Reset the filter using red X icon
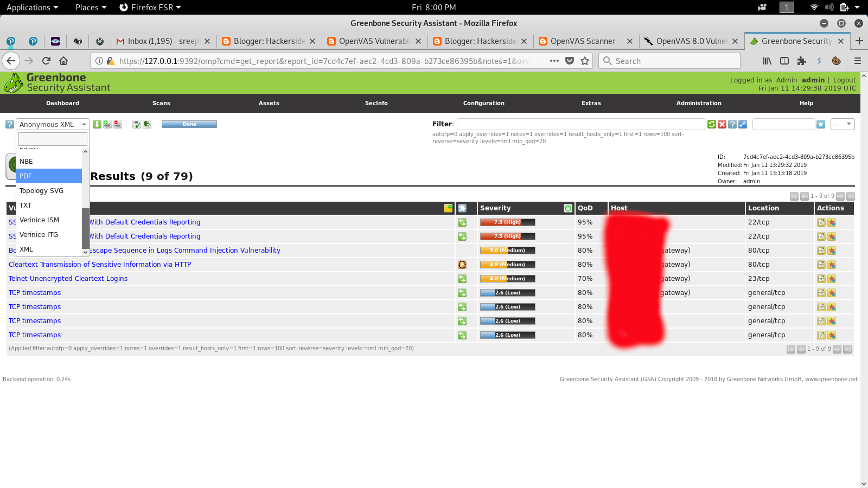This screenshot has width=868, height=488. point(722,124)
